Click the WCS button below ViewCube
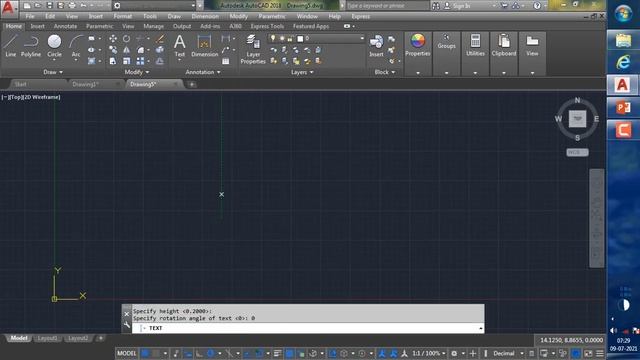Screen dimensions: 640x360 (577, 152)
